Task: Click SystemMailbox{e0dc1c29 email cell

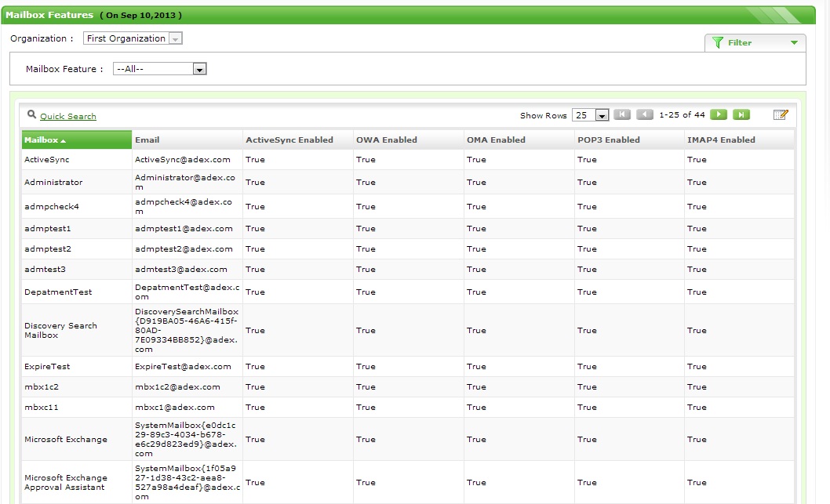Action: (x=187, y=439)
